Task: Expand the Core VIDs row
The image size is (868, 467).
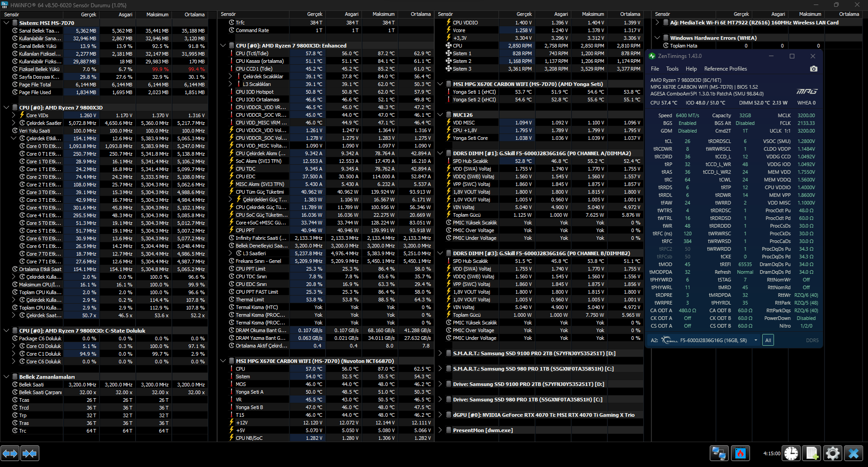Action: tap(14, 115)
